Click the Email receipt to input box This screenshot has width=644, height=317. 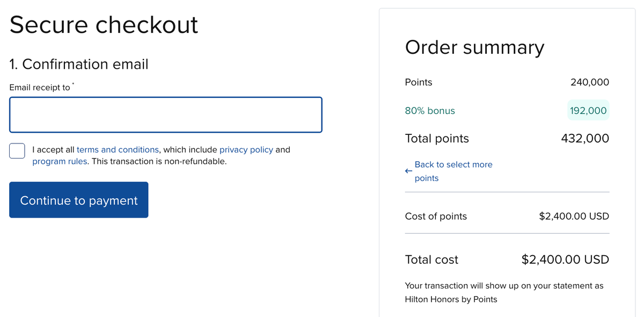click(x=165, y=114)
